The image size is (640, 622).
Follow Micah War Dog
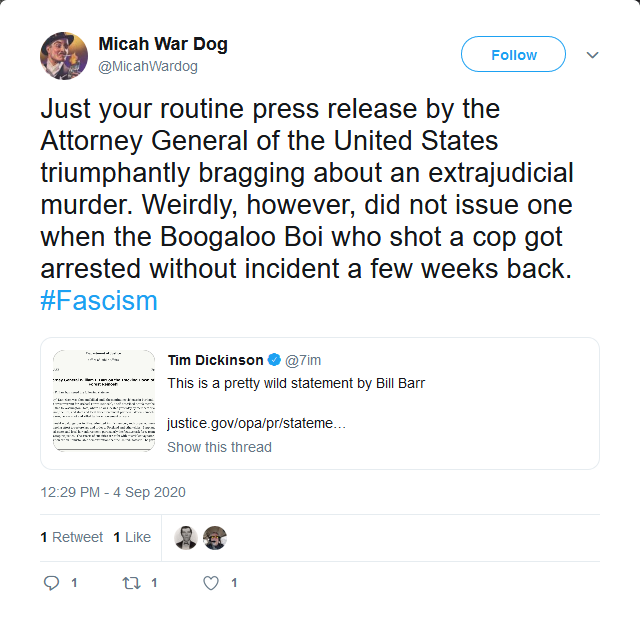click(x=513, y=54)
